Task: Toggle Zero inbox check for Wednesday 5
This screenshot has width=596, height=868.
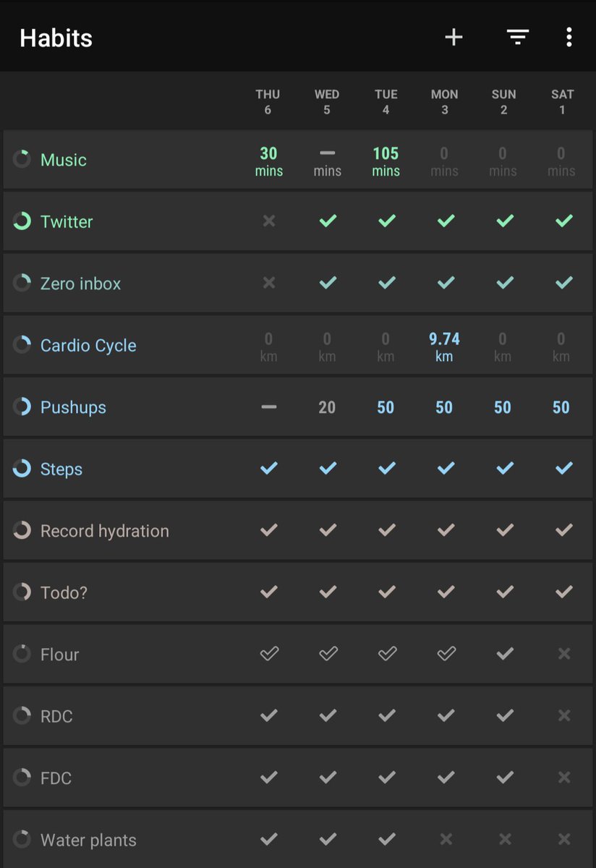Action: pyautogui.click(x=327, y=284)
